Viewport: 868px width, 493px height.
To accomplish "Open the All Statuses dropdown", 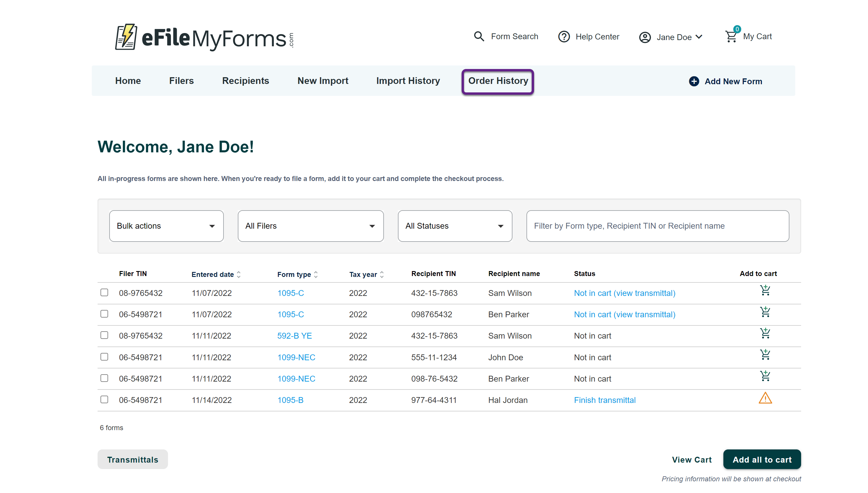I will pyautogui.click(x=455, y=226).
